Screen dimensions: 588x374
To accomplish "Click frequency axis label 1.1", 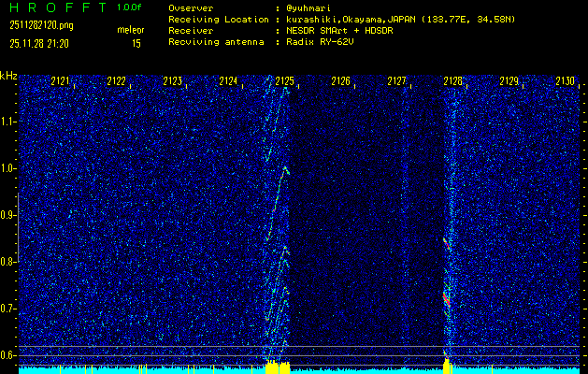I will coord(8,122).
